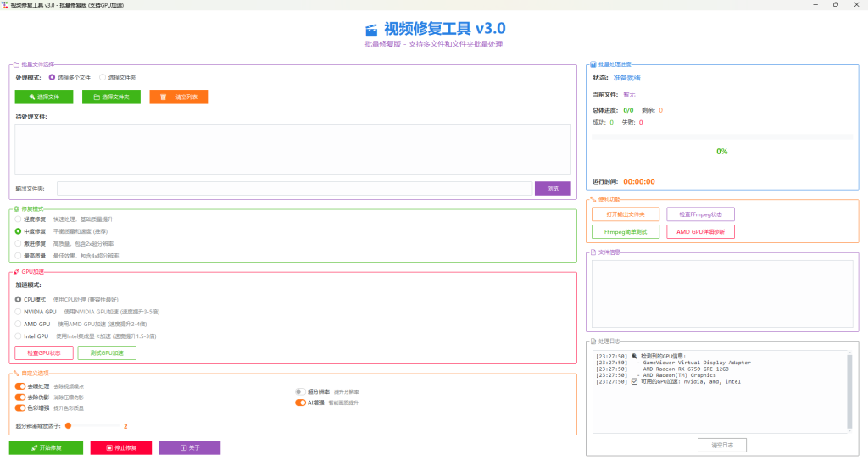The width and height of the screenshot is (868, 466).
Task: Open output folder with 打开输出文件夹
Action: pos(625,214)
